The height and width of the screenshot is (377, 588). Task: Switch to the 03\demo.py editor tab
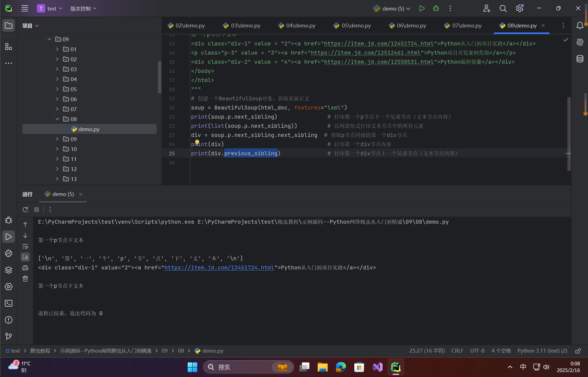click(242, 26)
